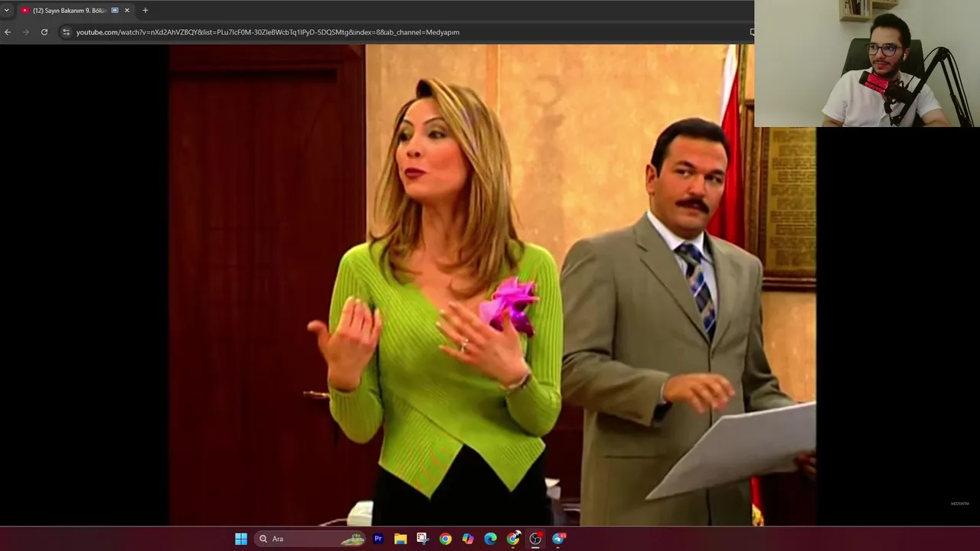Switch to Chrome window with profile picture

(513, 539)
